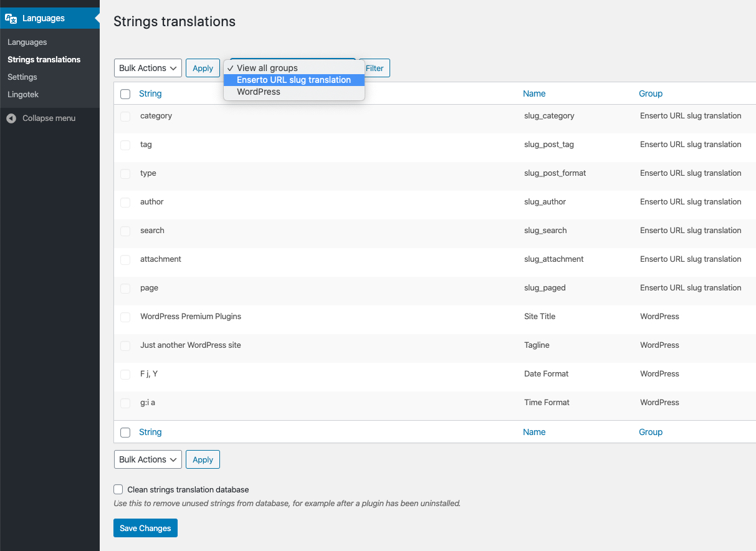Sort by String column in header
Screen dimensions: 756x551
(x=150, y=93)
